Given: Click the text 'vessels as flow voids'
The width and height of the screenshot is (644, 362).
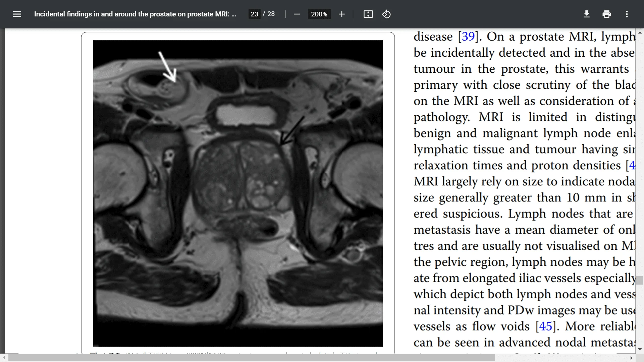Looking at the screenshot, I should [x=471, y=326].
